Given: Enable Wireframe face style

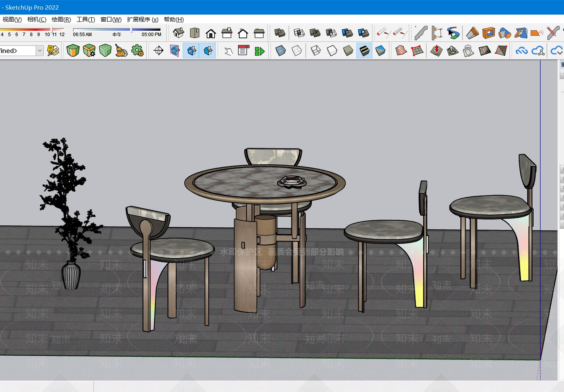Looking at the screenshot, I should point(316,51).
